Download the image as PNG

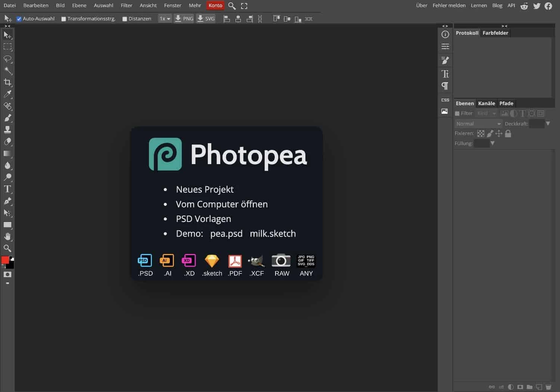184,18
